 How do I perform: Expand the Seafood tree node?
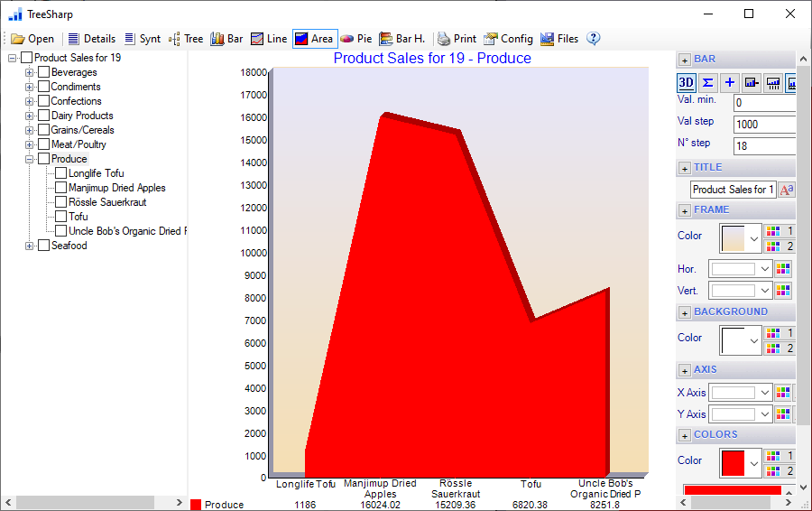[x=29, y=246]
